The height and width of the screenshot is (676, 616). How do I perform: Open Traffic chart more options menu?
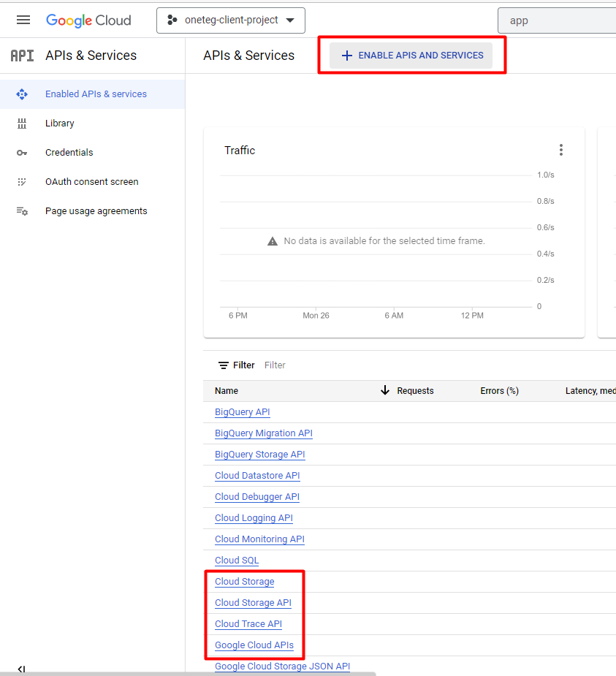pyautogui.click(x=560, y=150)
